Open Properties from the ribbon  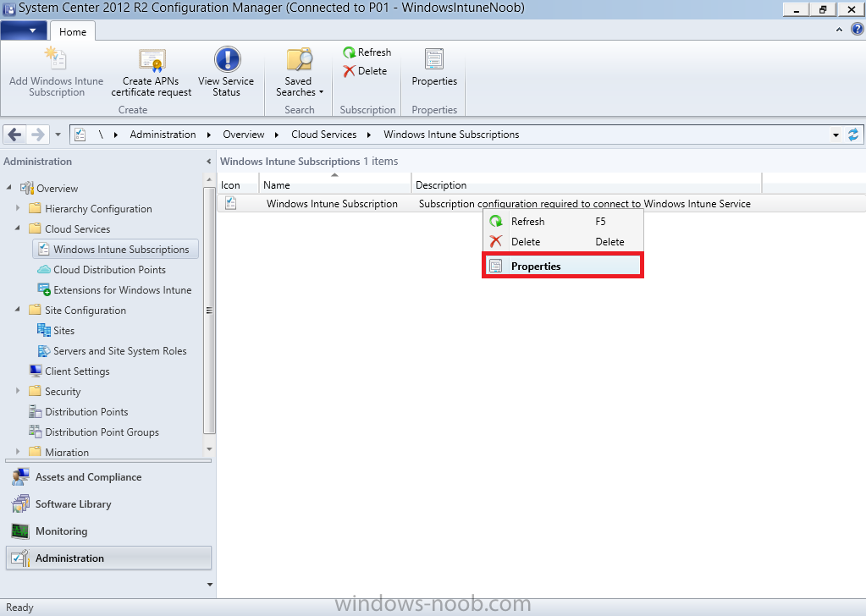coord(434,68)
